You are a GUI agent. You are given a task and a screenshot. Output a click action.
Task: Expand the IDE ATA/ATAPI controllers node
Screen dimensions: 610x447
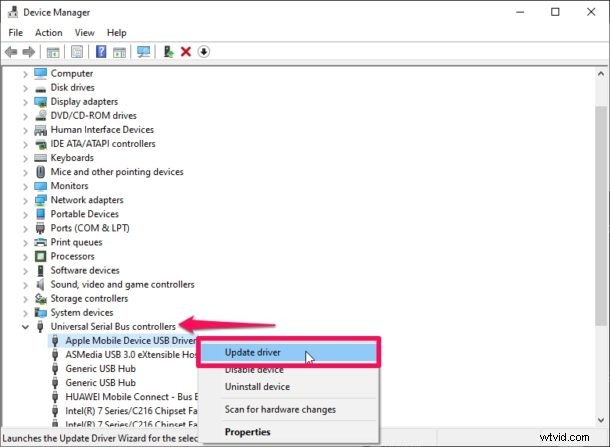(25, 144)
